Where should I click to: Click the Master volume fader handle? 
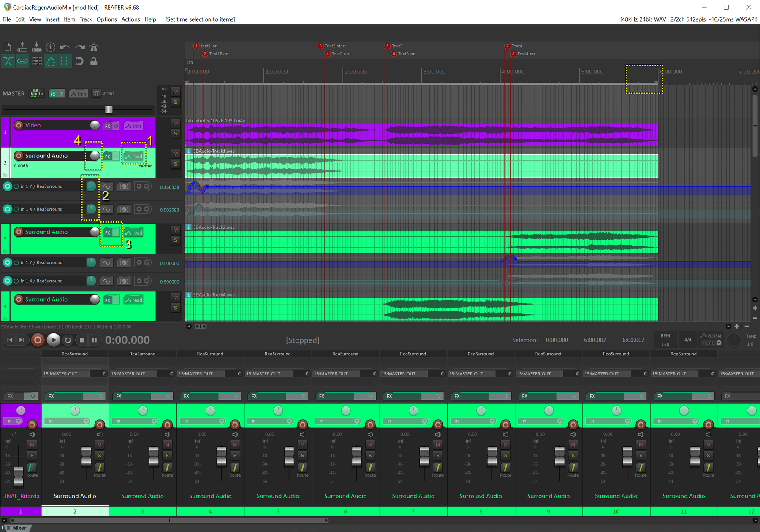109,110
